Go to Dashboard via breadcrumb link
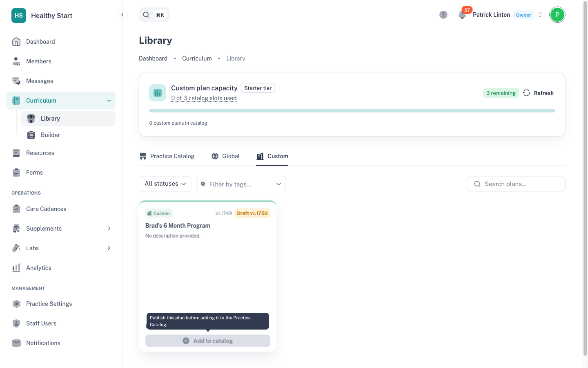Image resolution: width=588 pixels, height=368 pixels. point(153,58)
